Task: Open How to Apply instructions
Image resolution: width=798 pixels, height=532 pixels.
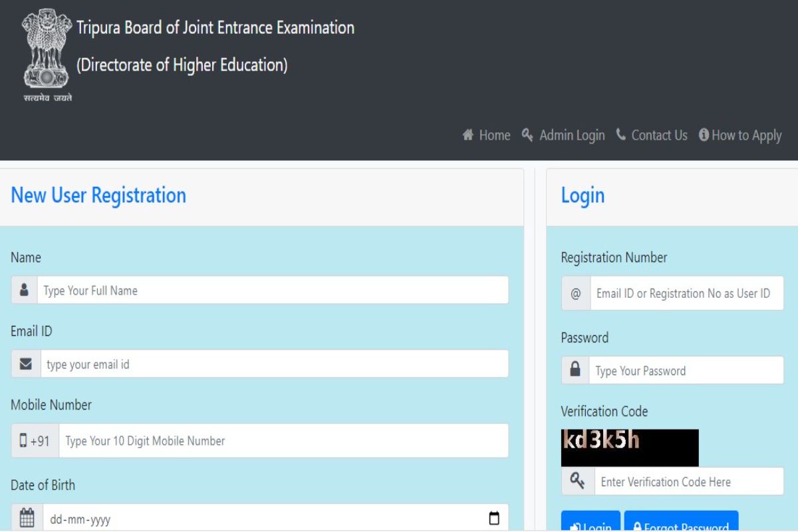Action: pyautogui.click(x=740, y=135)
